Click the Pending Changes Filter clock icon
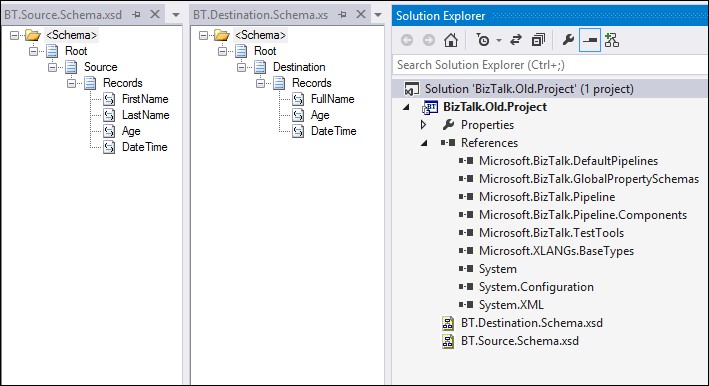Image resolution: width=709 pixels, height=386 pixels. tap(482, 40)
